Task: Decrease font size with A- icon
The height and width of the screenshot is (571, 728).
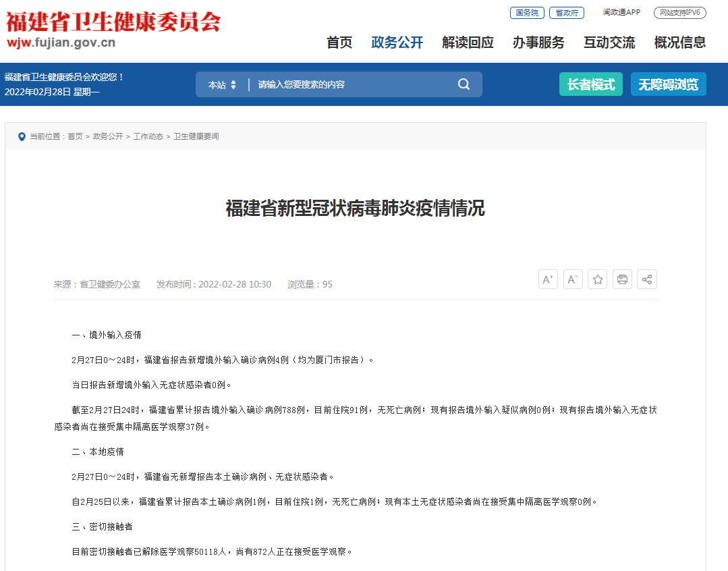Action: [x=573, y=279]
